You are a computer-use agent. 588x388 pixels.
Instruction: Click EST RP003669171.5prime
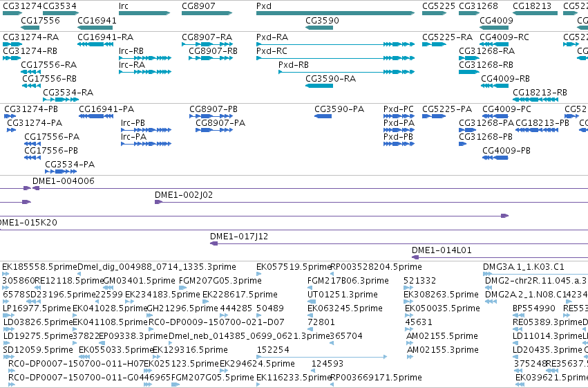332,385
